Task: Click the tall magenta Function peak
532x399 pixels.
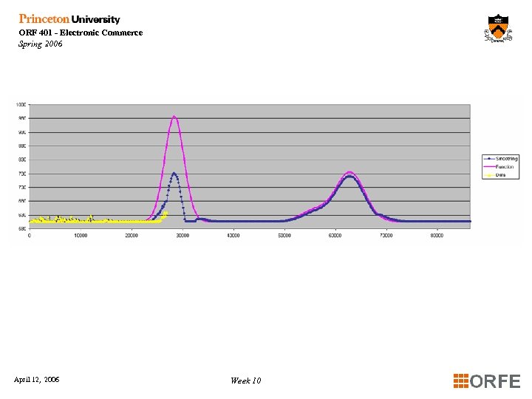Action: [x=174, y=117]
